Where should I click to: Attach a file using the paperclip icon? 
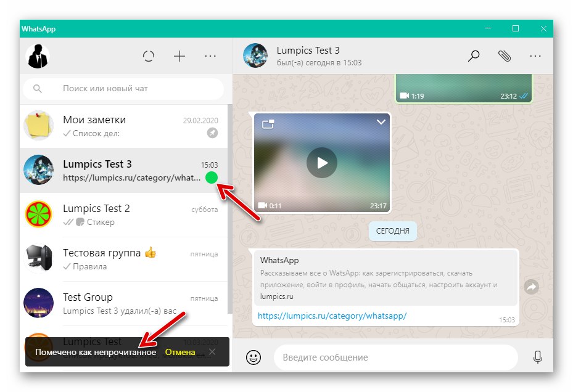point(505,55)
